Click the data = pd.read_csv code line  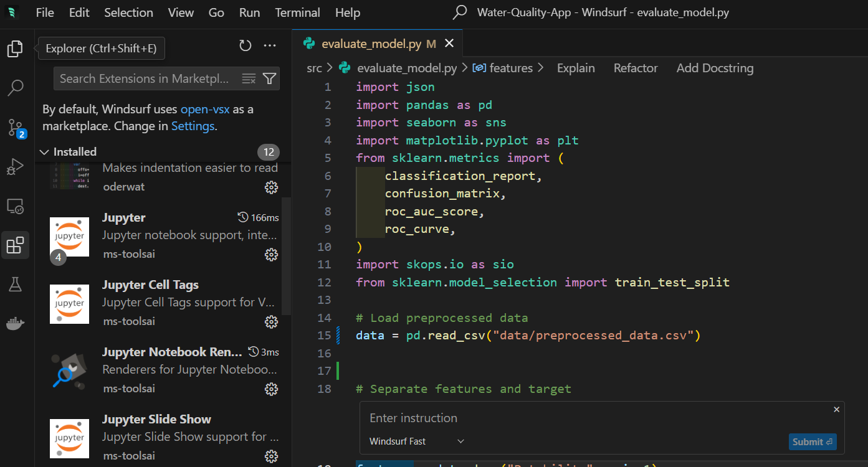click(x=529, y=336)
